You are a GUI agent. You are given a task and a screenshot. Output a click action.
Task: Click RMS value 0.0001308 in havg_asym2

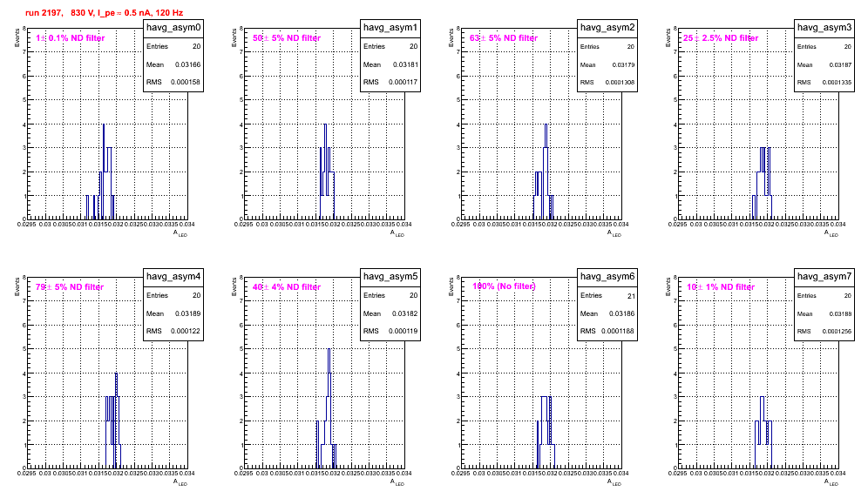coord(620,82)
